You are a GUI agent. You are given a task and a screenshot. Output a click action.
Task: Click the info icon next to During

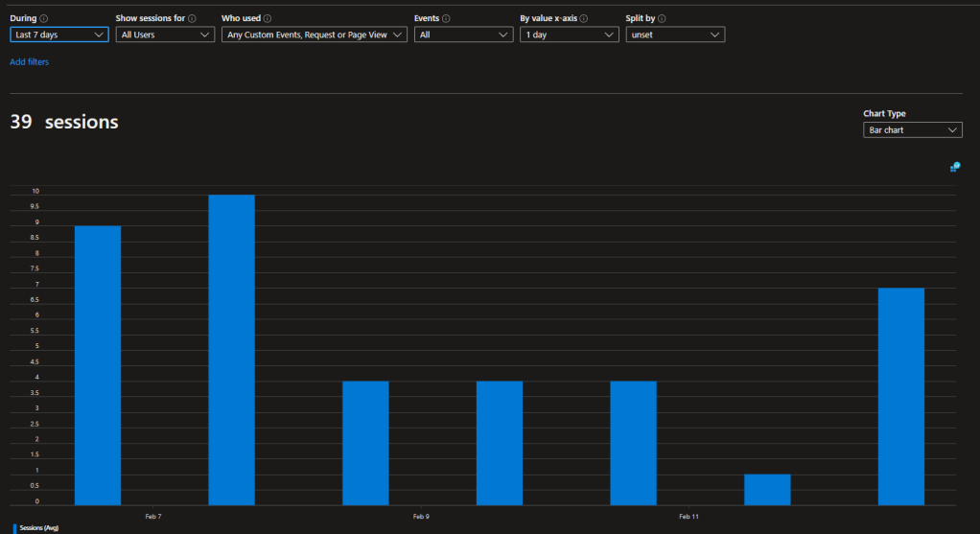click(44, 18)
